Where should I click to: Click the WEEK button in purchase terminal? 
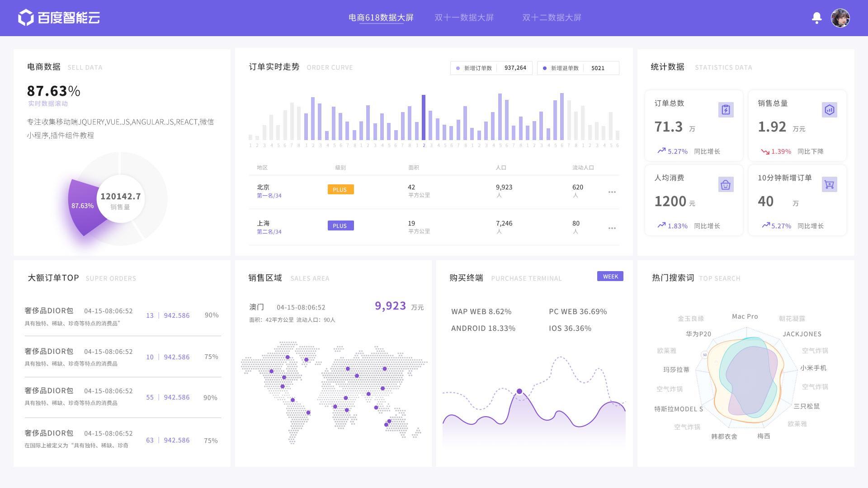click(610, 277)
